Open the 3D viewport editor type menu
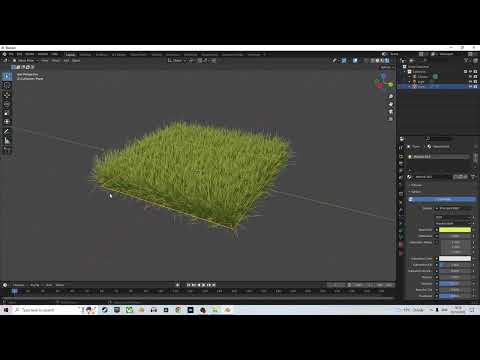 point(5,61)
